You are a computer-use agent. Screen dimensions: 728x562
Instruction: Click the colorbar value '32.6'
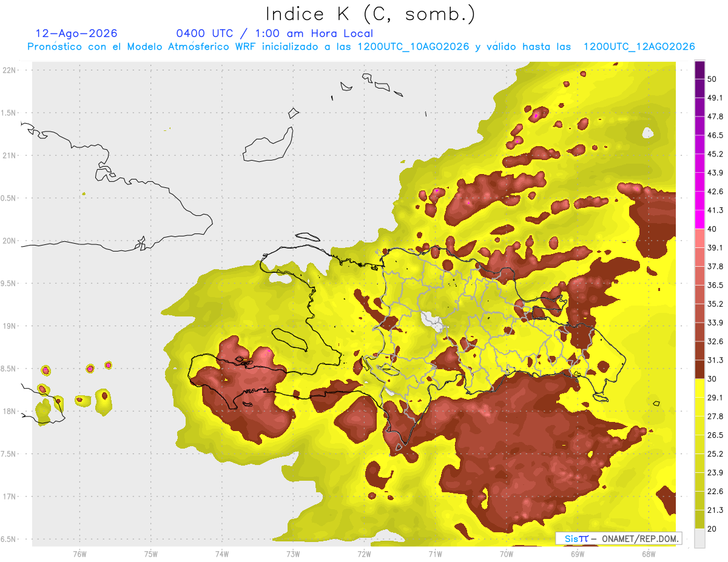point(715,341)
